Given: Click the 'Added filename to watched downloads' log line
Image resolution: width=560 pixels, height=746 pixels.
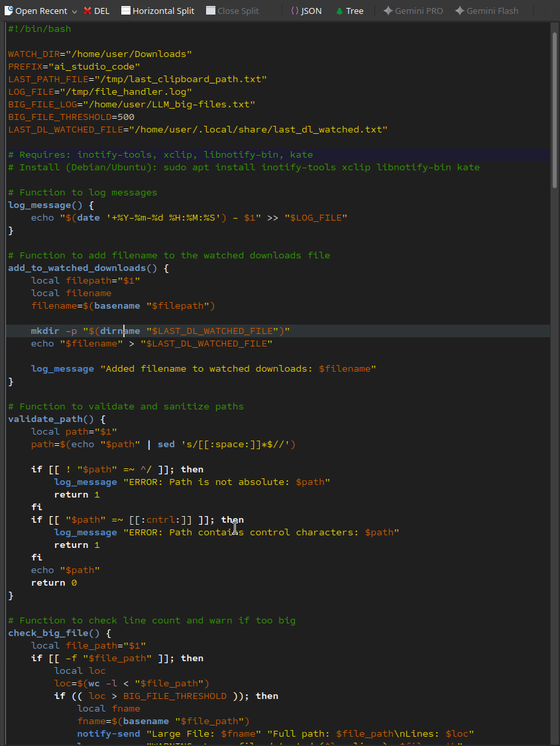Looking at the screenshot, I should click(203, 369).
